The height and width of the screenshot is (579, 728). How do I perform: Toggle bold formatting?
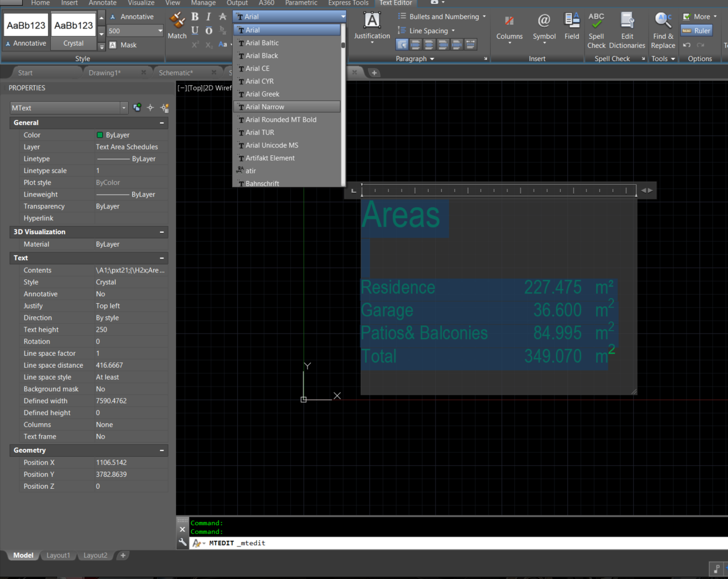(x=194, y=17)
